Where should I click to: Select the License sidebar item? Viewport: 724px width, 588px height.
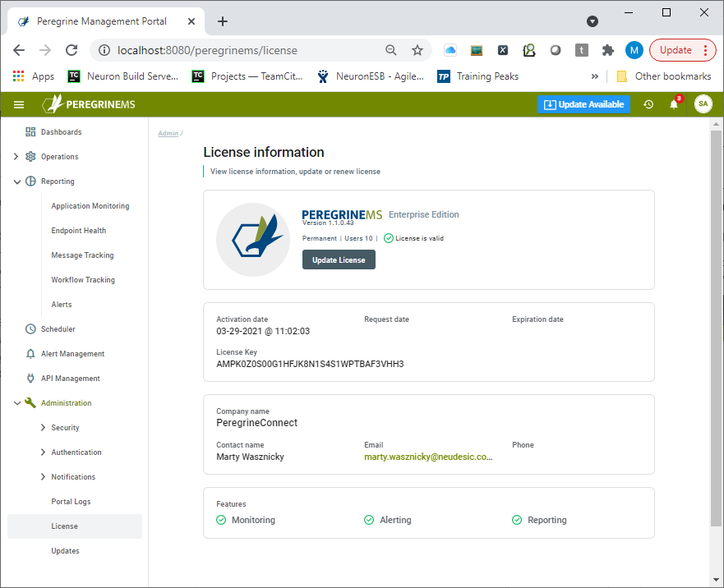[75, 526]
